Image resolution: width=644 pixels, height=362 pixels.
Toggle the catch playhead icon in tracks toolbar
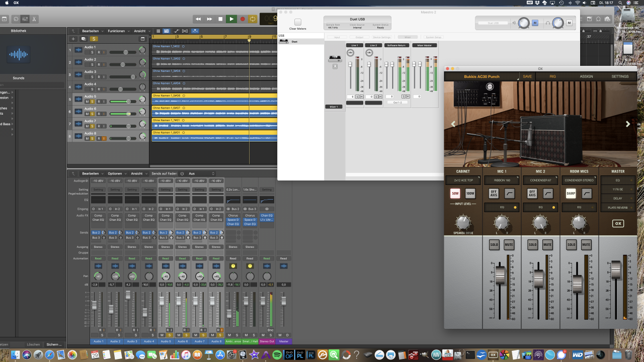(x=195, y=31)
